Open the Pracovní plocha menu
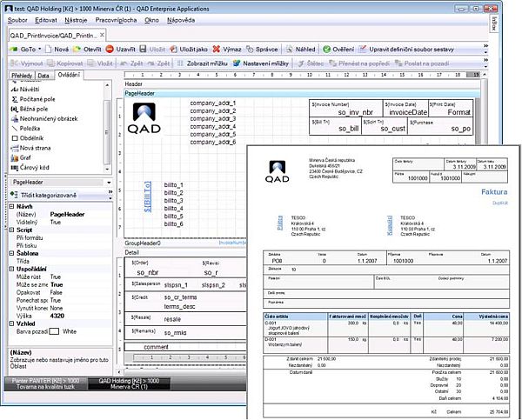This screenshot has width=522, height=420. pos(116,20)
